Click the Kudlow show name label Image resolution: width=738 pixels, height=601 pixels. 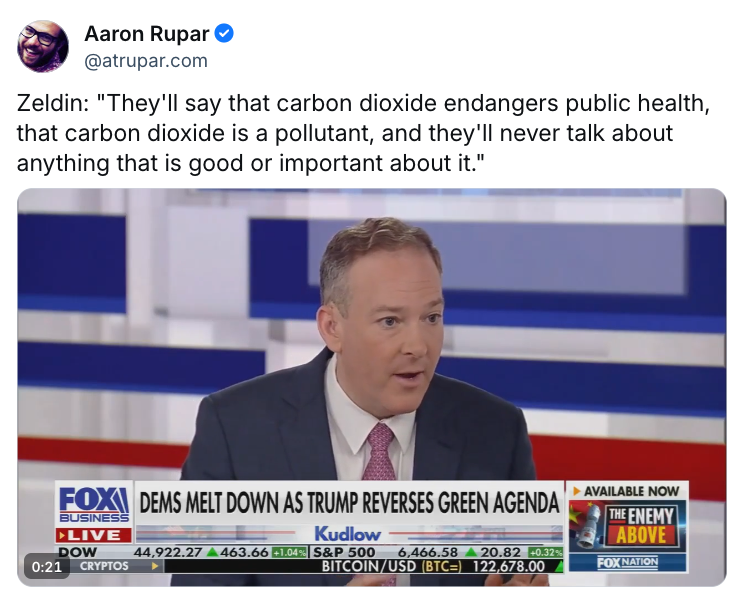pos(347,534)
